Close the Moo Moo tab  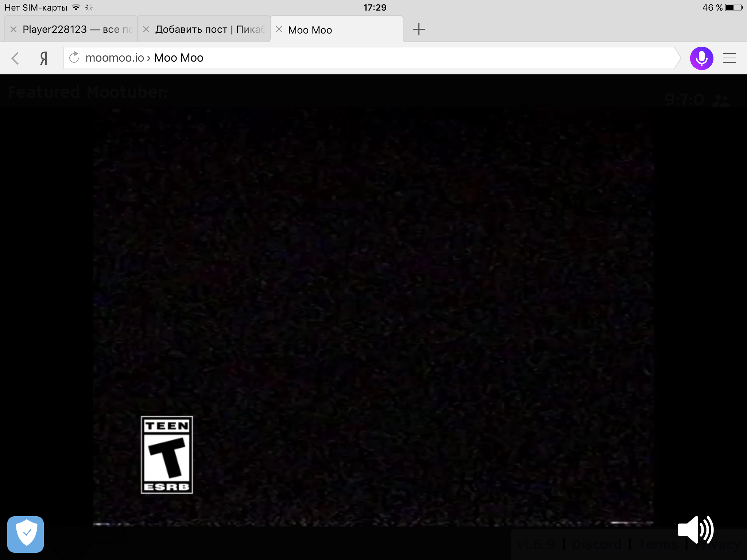pos(279,30)
